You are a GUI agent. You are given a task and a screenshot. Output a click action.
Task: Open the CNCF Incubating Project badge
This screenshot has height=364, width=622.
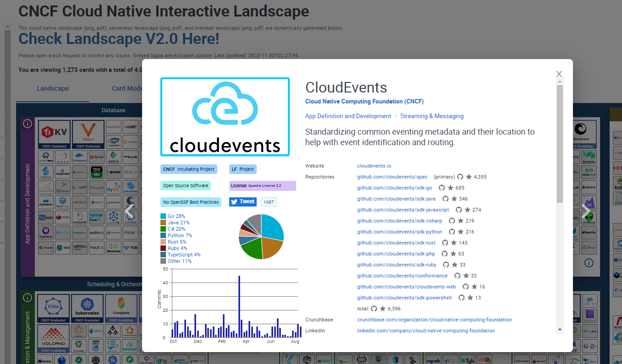point(189,169)
